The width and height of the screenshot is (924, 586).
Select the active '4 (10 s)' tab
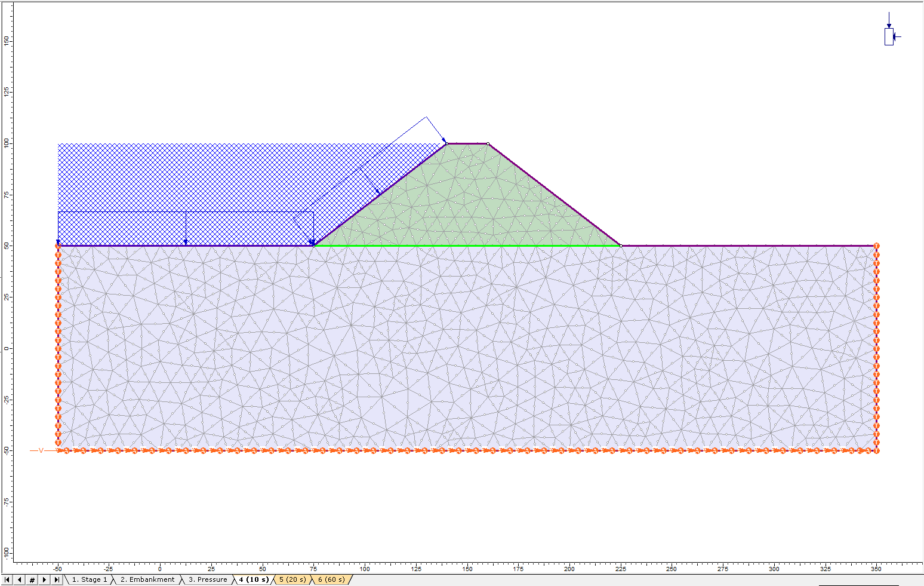[254, 579]
